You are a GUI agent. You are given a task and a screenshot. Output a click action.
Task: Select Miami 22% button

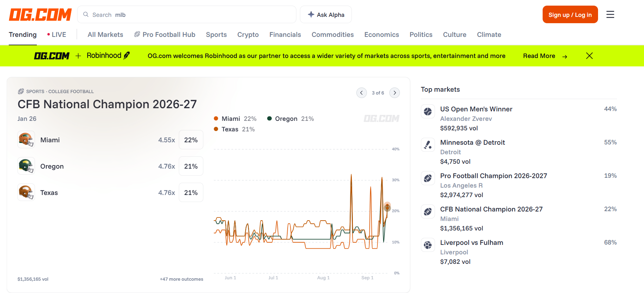point(191,140)
